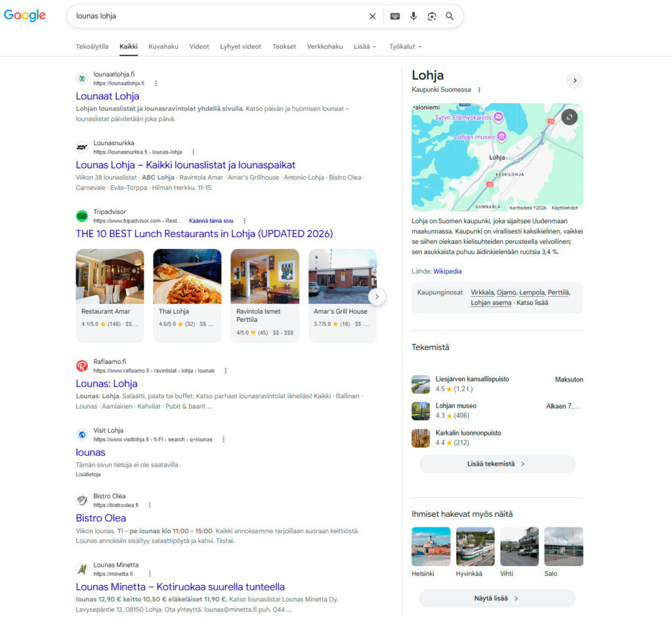Clear the search query with X icon
672x620 pixels.
pos(373,16)
